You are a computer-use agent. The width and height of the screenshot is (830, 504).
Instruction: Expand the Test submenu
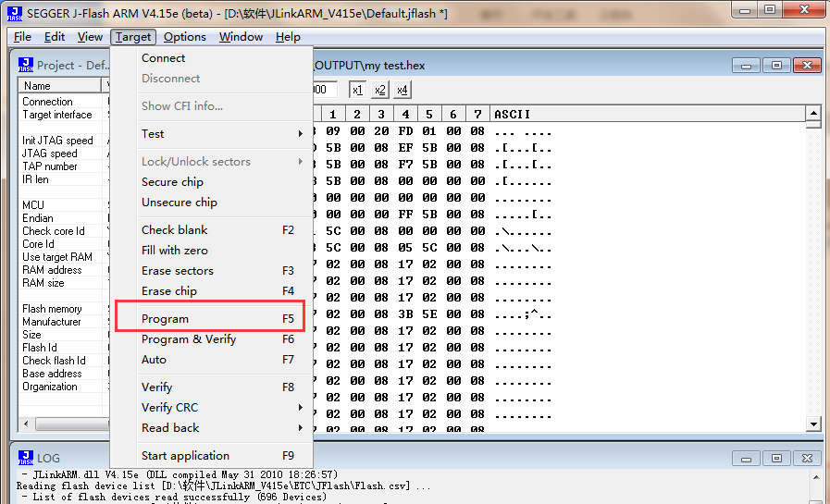[x=212, y=134]
